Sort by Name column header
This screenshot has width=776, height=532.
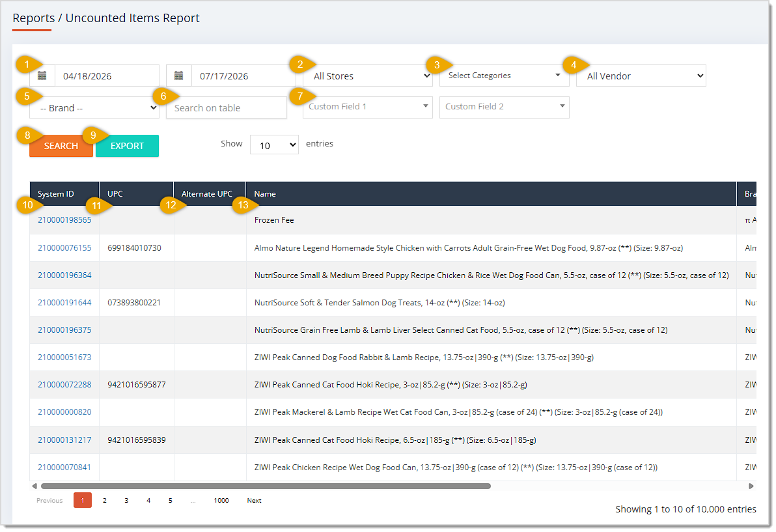point(491,193)
